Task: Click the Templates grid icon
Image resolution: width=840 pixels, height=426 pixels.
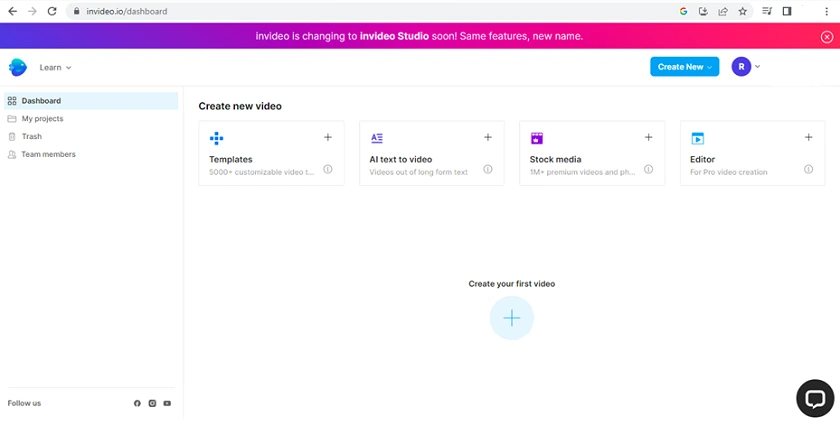Action: [216, 138]
